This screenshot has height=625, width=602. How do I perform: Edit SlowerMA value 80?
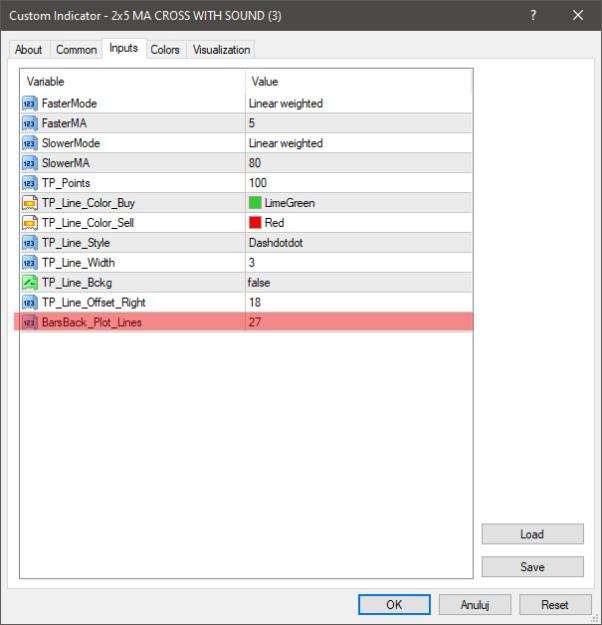pyautogui.click(x=255, y=163)
